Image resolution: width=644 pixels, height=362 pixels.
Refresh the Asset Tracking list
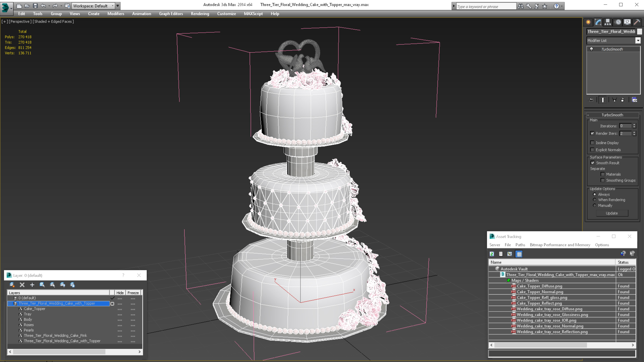point(492,254)
